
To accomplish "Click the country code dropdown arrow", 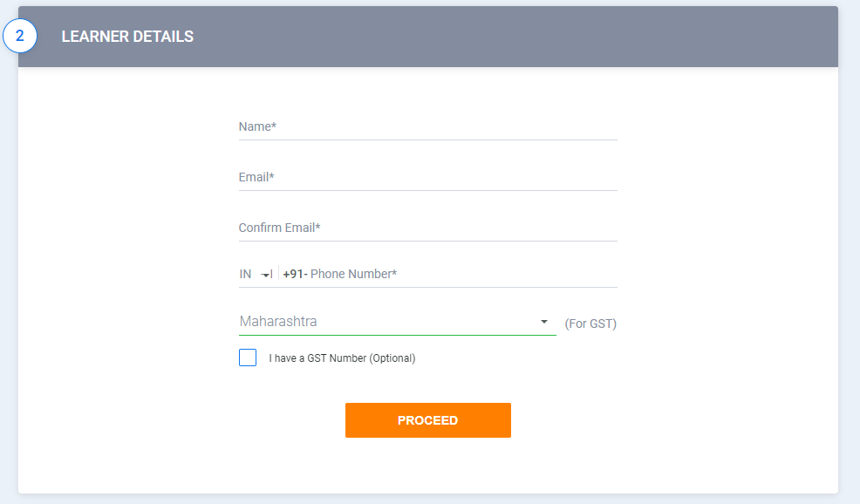I will (265, 275).
